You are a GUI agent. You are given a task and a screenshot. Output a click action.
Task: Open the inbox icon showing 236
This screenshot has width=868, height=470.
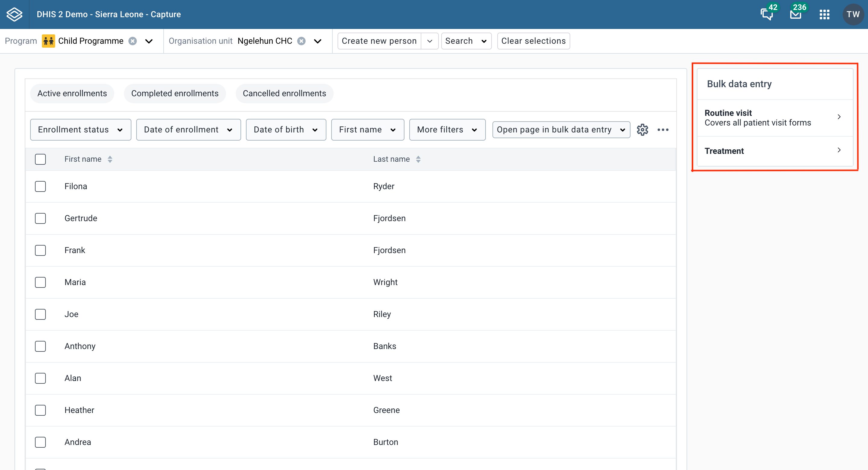[x=796, y=14]
